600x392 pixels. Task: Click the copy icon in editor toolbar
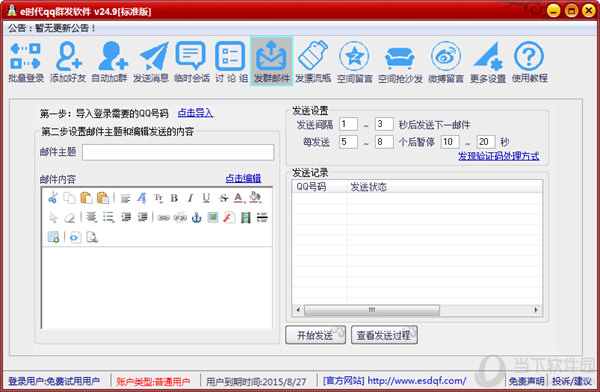pyautogui.click(x=69, y=198)
